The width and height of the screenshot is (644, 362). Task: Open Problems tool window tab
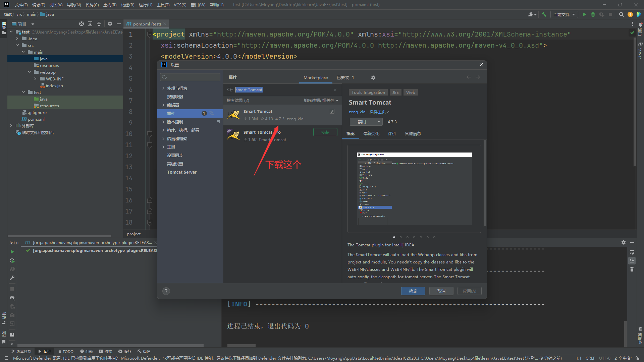pyautogui.click(x=87, y=351)
